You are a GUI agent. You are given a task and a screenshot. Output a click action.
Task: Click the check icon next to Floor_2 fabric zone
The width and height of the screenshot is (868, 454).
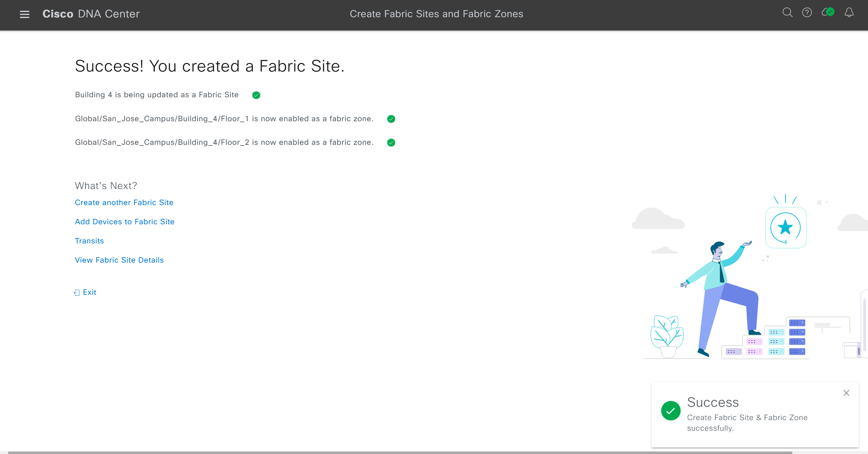point(391,142)
